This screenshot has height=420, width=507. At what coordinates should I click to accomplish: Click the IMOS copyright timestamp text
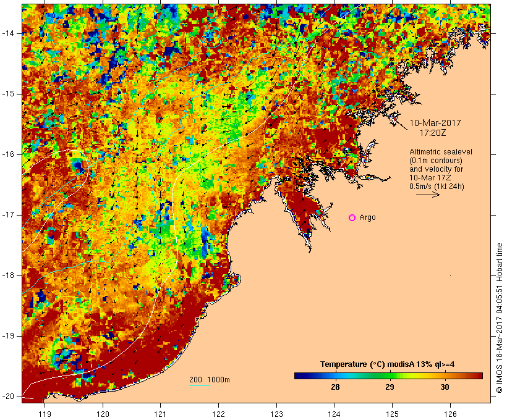click(x=500, y=318)
